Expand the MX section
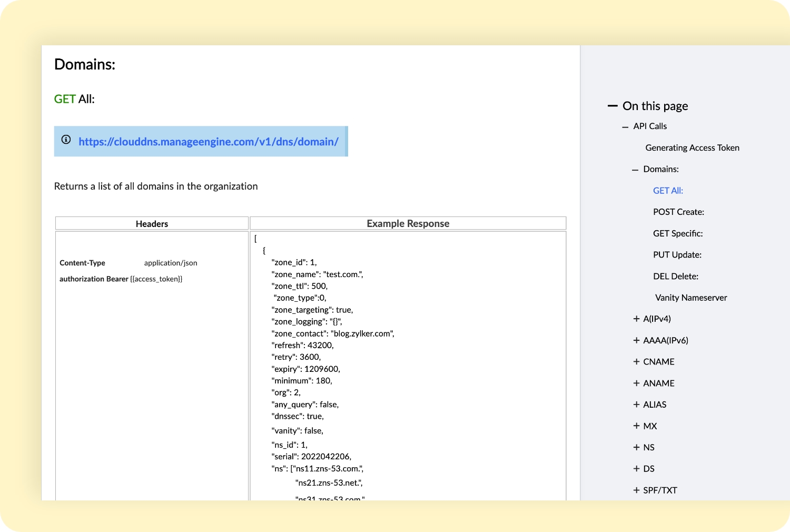The image size is (790, 532). tap(636, 426)
